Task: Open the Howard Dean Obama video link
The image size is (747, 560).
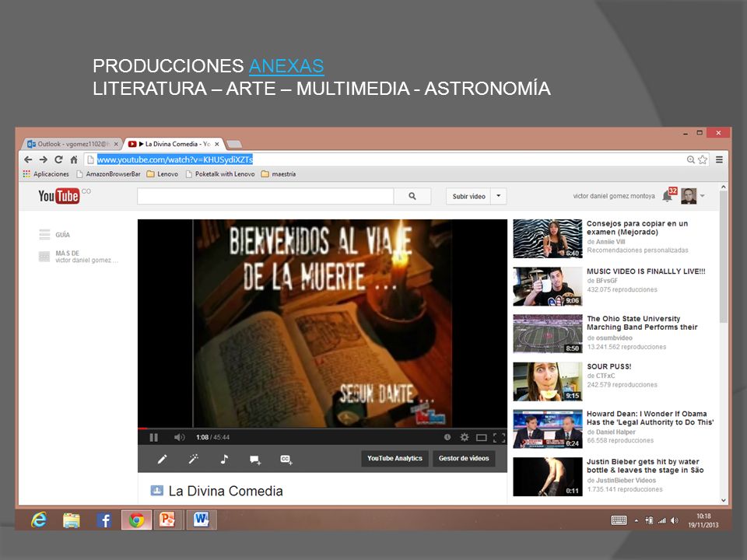Action: click(651, 418)
